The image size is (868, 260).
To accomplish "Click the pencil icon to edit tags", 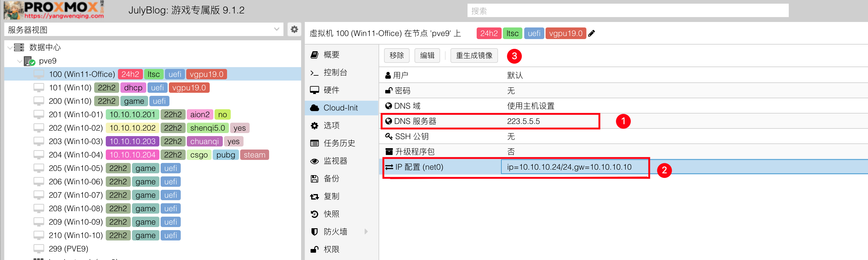I will [592, 33].
